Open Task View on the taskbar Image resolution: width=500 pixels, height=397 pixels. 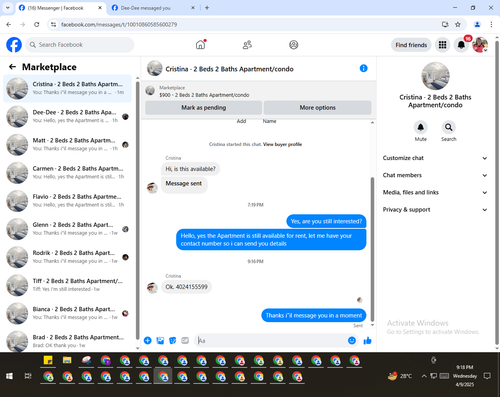(x=28, y=376)
